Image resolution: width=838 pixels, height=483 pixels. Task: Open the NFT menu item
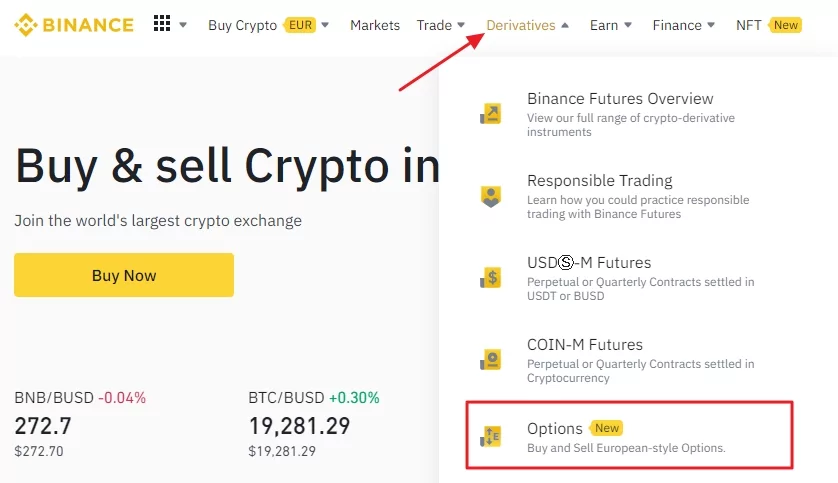[x=768, y=25]
